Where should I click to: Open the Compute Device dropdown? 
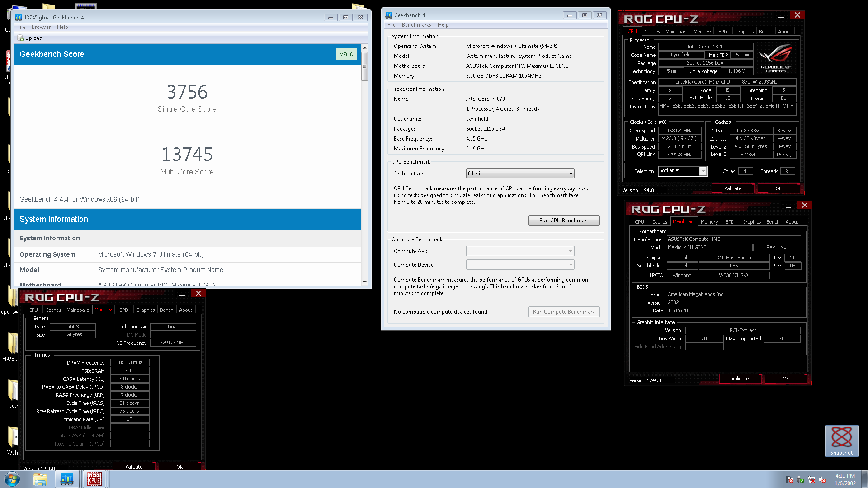(x=520, y=265)
